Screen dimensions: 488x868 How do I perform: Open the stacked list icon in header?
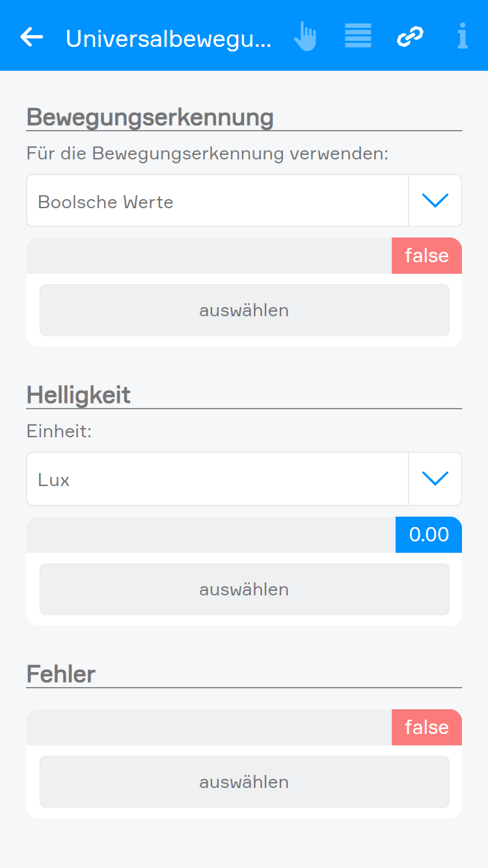point(358,36)
